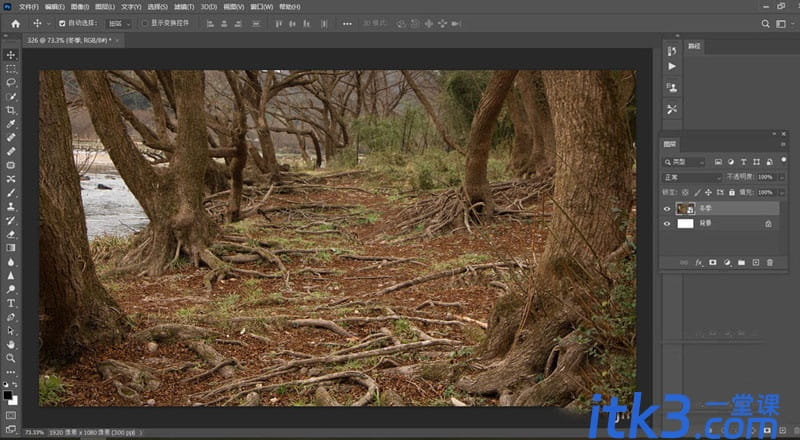Open the 窗口(W) menu

click(x=262, y=7)
